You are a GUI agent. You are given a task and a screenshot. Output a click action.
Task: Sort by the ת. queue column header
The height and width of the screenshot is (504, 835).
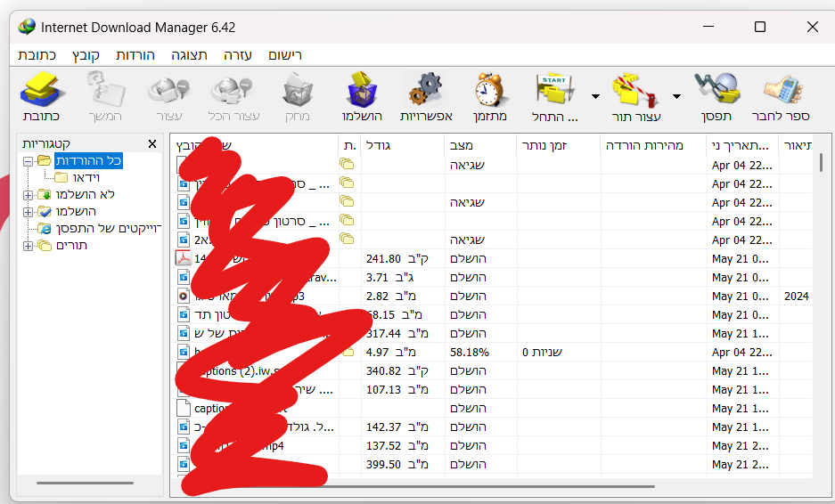click(349, 145)
